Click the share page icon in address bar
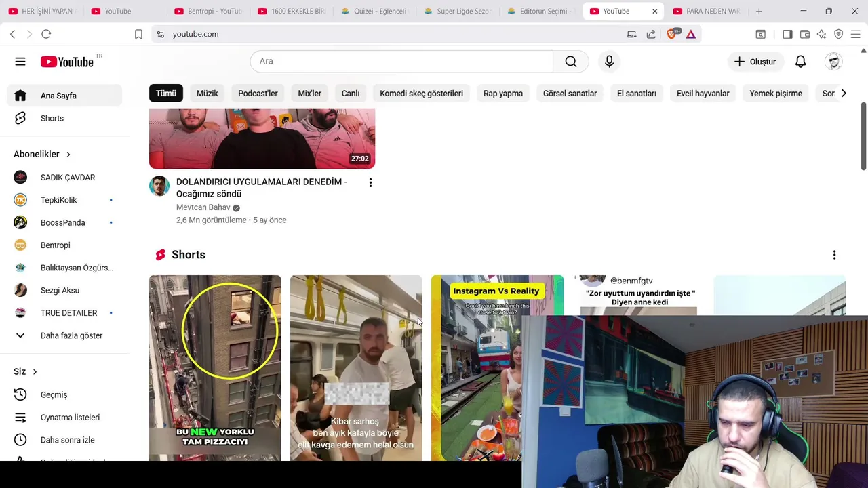The image size is (868, 488). point(651,34)
